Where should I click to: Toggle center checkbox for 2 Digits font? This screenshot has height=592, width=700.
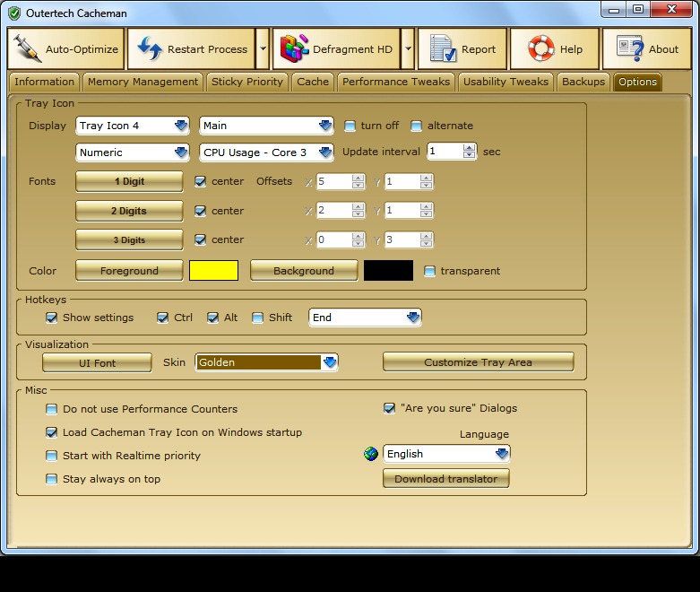[x=201, y=211]
